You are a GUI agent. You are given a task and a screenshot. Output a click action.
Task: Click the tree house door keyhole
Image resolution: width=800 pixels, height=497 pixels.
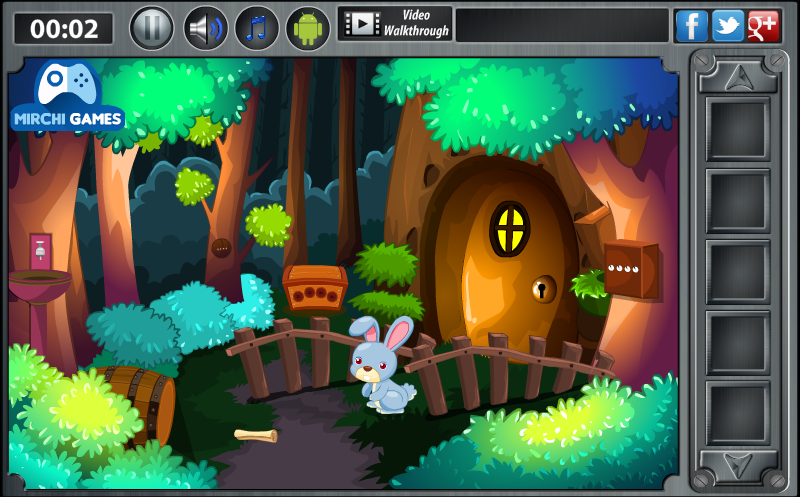pyautogui.click(x=543, y=289)
